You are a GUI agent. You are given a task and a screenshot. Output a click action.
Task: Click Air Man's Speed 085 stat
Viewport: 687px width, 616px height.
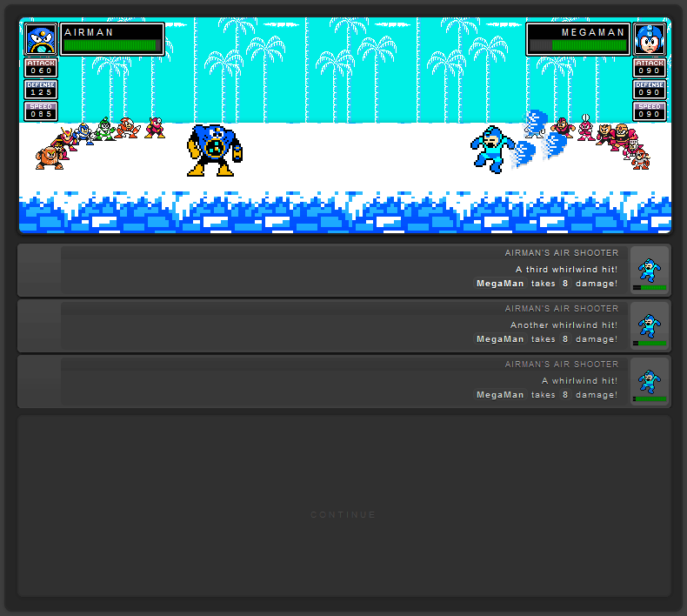pyautogui.click(x=41, y=110)
